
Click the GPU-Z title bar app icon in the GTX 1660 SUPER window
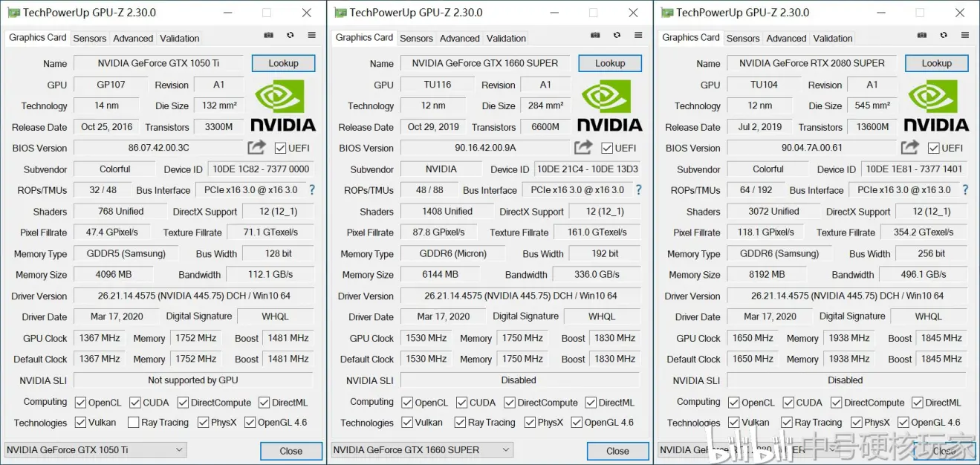tap(340, 13)
